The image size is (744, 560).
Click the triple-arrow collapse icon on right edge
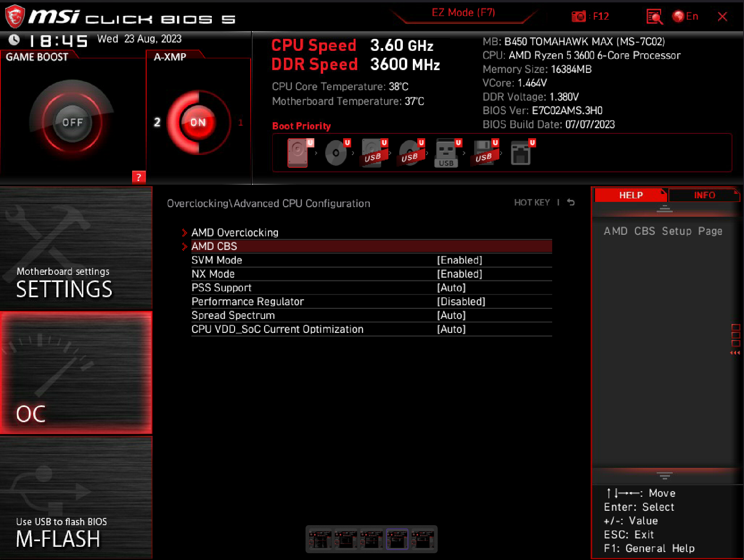pyautogui.click(x=735, y=353)
